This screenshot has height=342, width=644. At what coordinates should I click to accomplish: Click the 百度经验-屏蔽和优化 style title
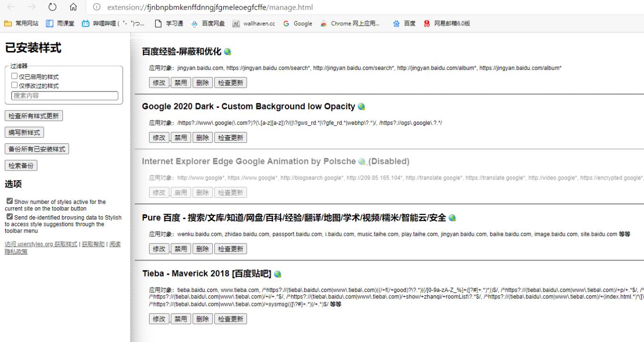[x=182, y=52]
